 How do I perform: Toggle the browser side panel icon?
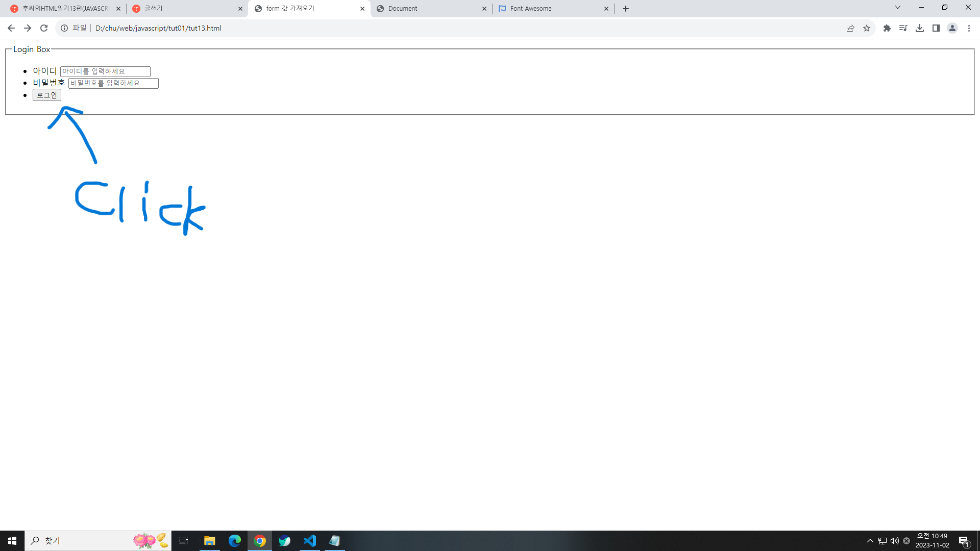936,28
